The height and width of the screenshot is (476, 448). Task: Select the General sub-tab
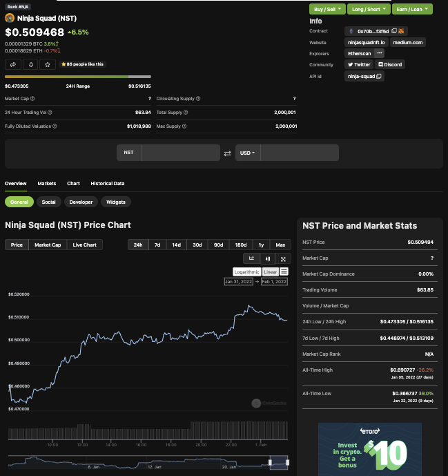coord(19,202)
